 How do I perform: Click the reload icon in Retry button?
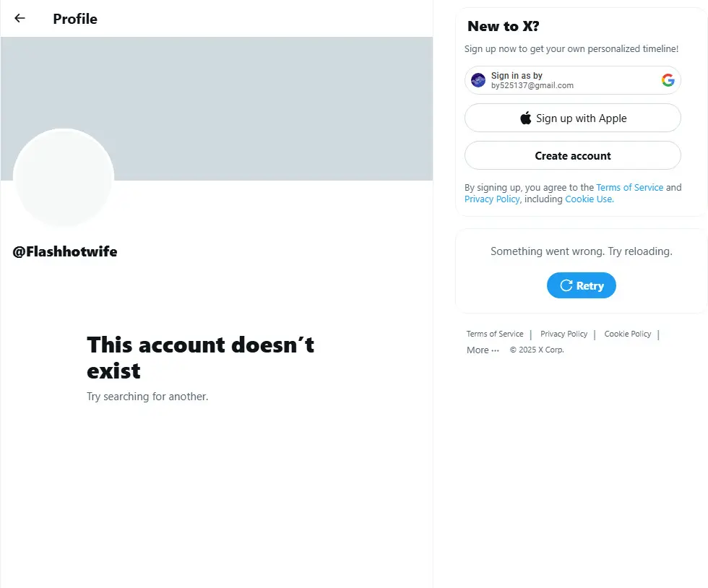coord(566,285)
